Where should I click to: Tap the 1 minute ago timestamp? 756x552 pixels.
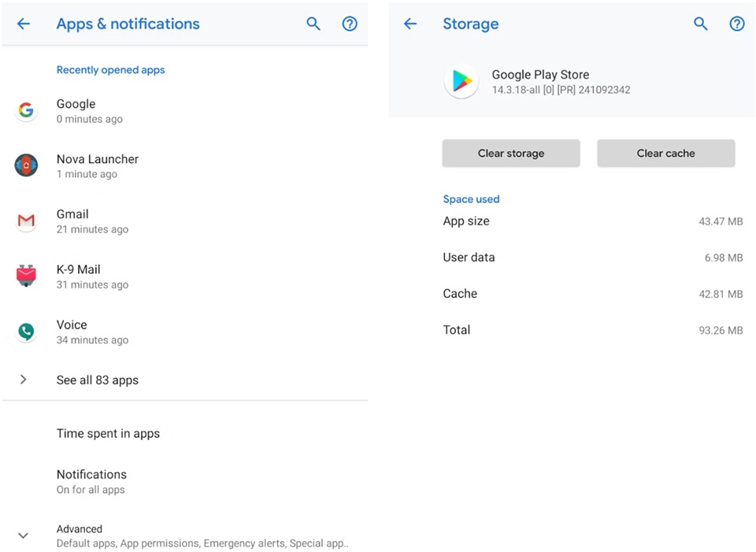click(x=87, y=174)
